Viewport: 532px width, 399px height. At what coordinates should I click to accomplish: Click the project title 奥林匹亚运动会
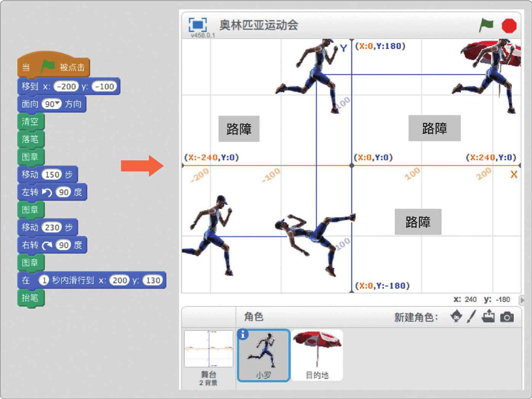[x=259, y=25]
